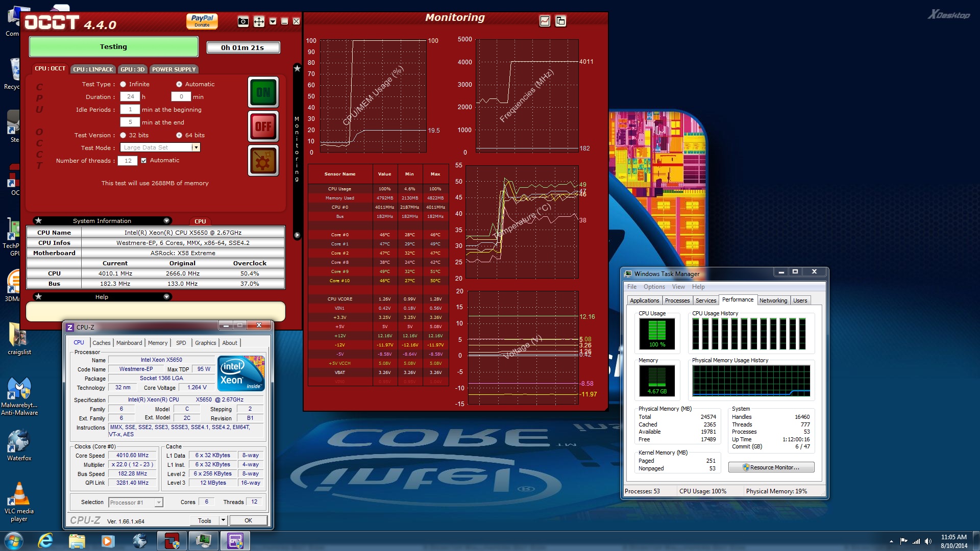Collapse the Help section arrow
The width and height of the screenshot is (980, 551).
pos(166,297)
